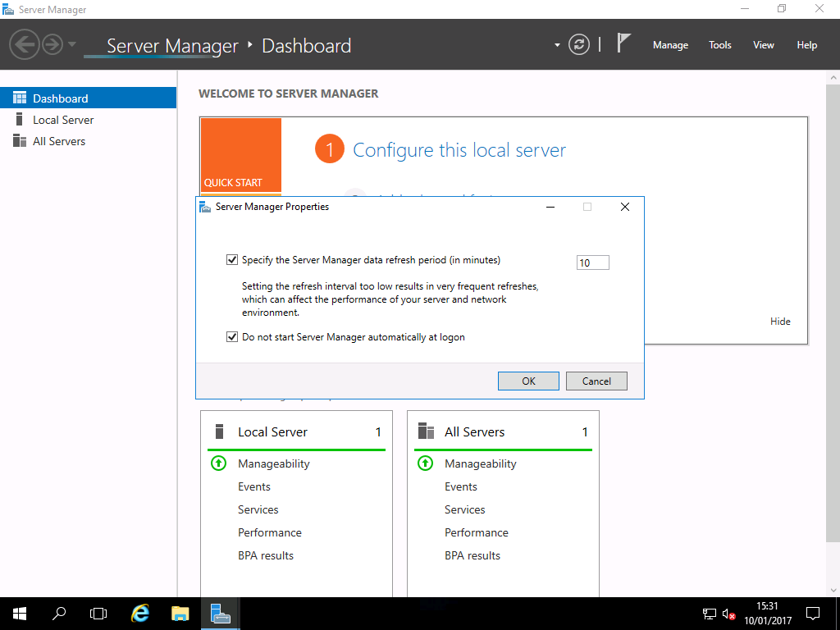Toggle Specify data refresh period checkbox
The height and width of the screenshot is (630, 840).
pos(232,260)
